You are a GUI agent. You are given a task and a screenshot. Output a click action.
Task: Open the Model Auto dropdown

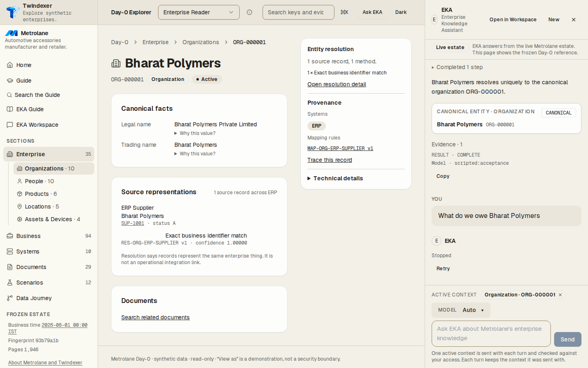(461, 310)
